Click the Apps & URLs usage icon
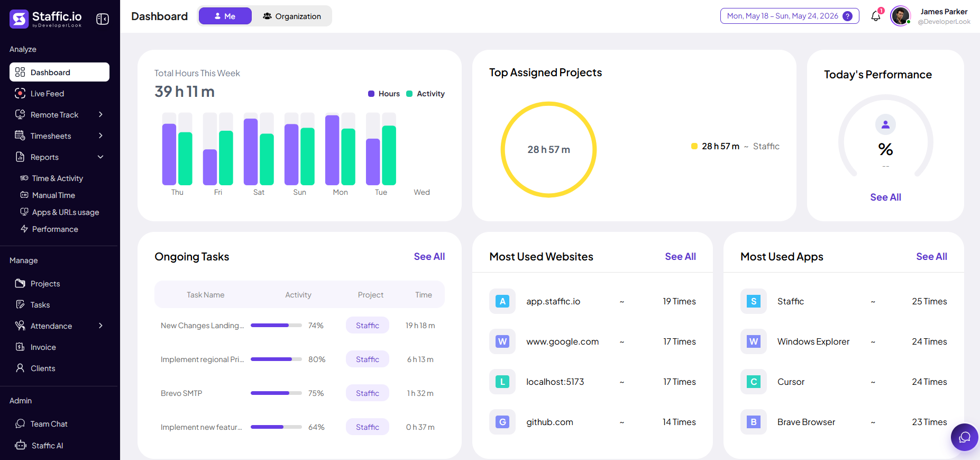This screenshot has width=980, height=460. 24,212
